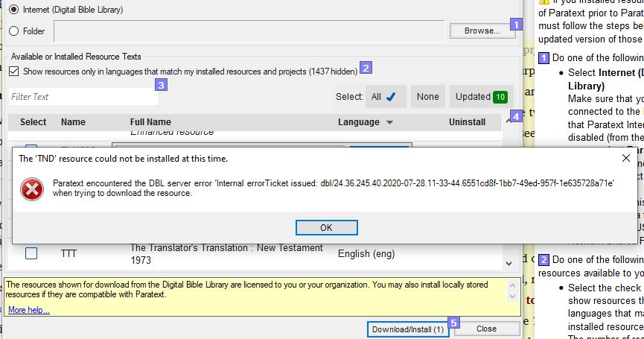Select the Internet (Digital Bible Library) radio button

coord(14,10)
